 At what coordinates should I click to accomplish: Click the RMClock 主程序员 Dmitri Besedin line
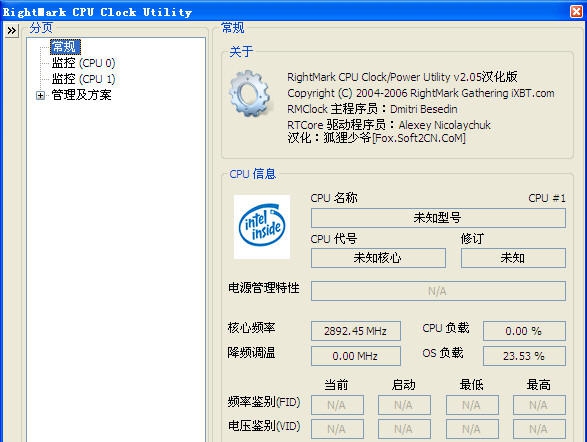(372, 109)
